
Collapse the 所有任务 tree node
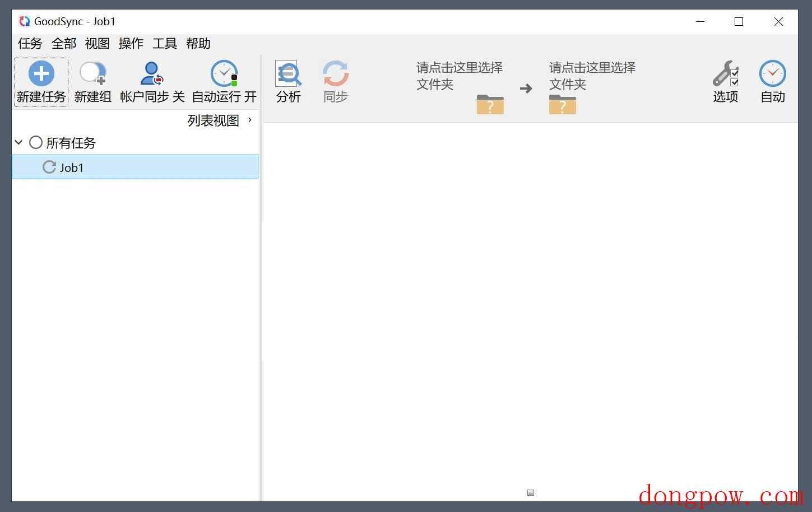(x=18, y=142)
